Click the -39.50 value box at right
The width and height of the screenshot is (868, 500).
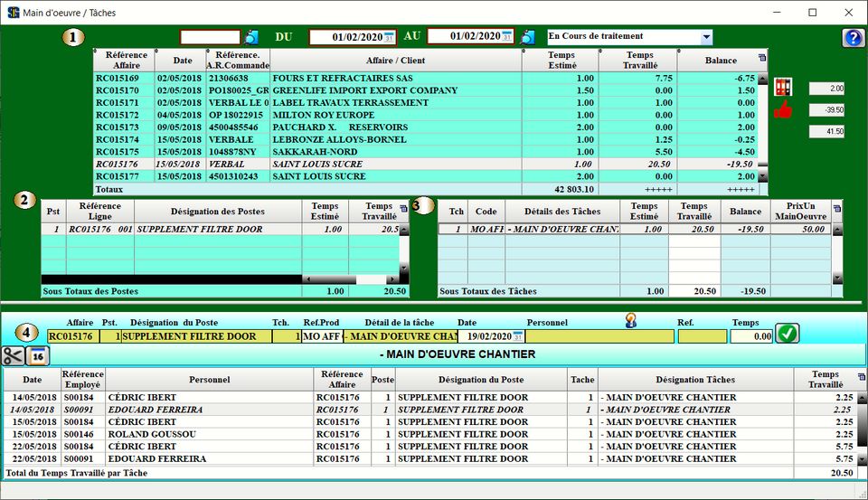tap(826, 110)
